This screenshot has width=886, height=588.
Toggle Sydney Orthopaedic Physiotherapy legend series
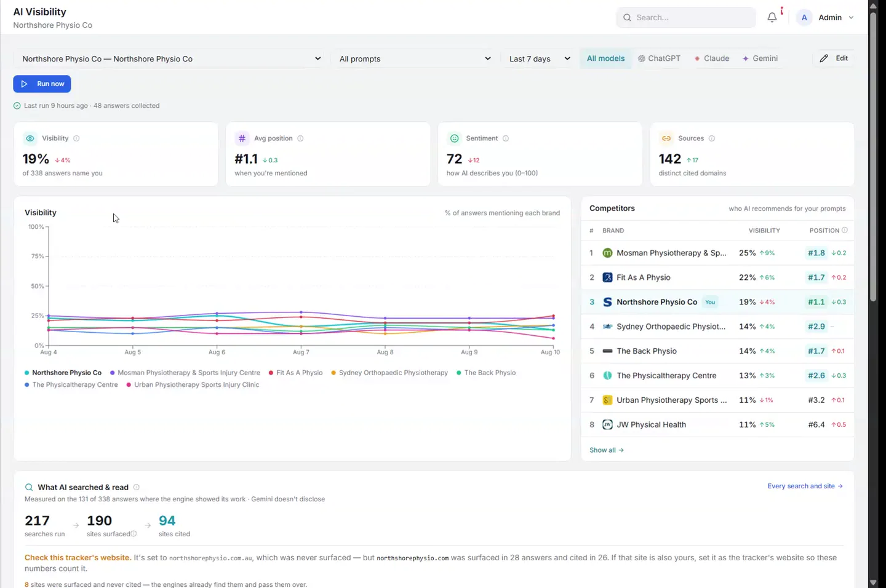[389, 373]
